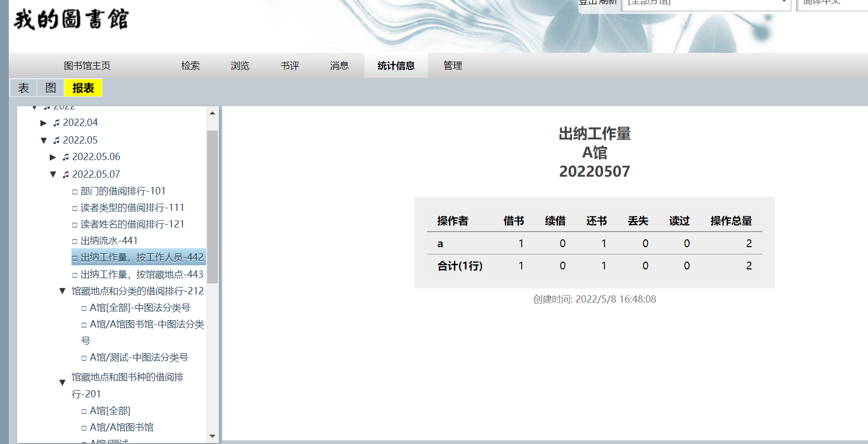868x444 pixels.
Task: Click the square icon before 出纳流水-441
Action: 75,241
